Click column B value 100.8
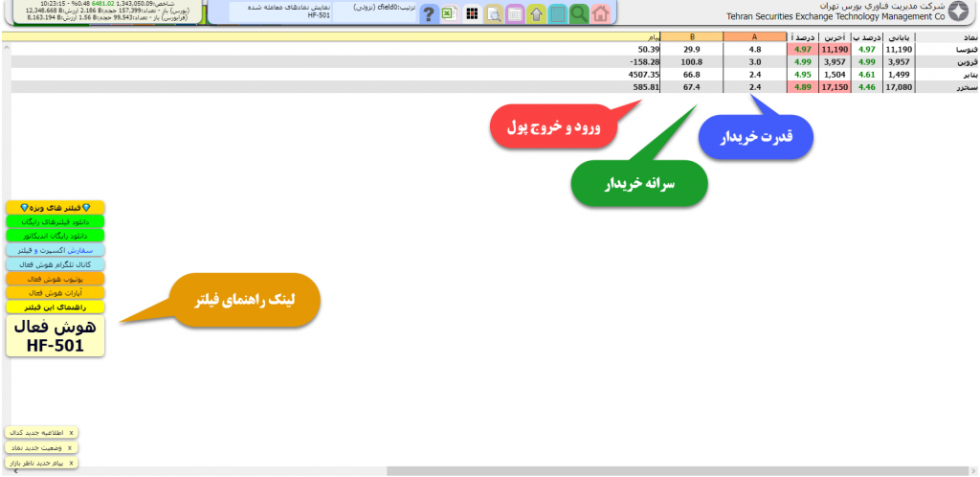 (692, 62)
